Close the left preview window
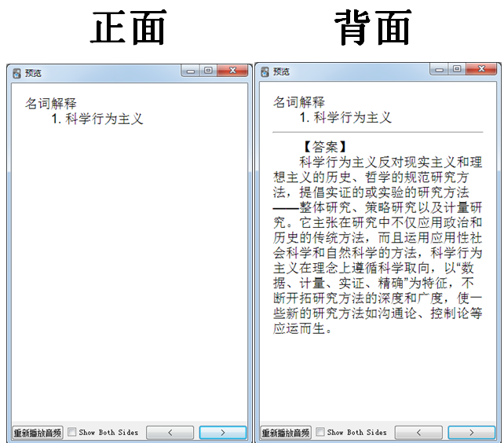 pyautogui.click(x=232, y=71)
